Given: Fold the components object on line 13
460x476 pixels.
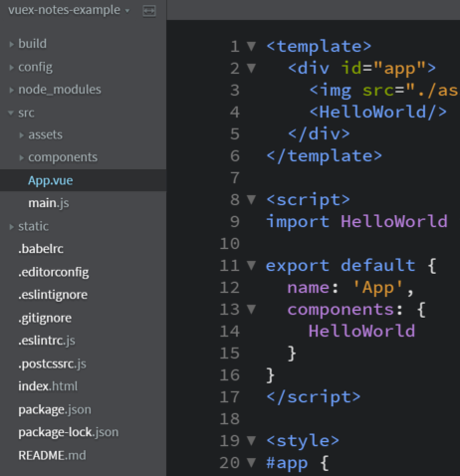Looking at the screenshot, I should pyautogui.click(x=251, y=309).
